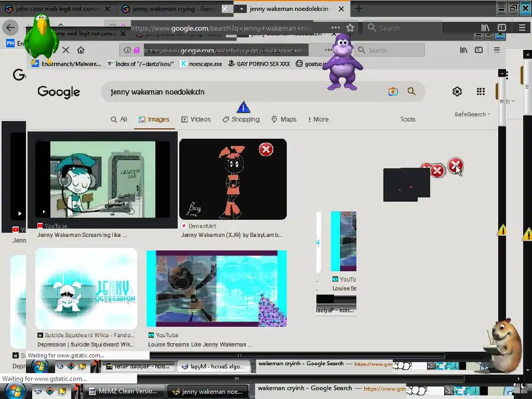Click the red error icon on DeviantArt image

click(266, 149)
